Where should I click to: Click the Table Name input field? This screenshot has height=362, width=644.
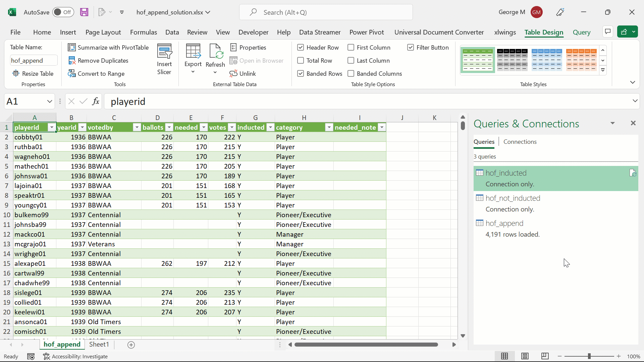(34, 60)
